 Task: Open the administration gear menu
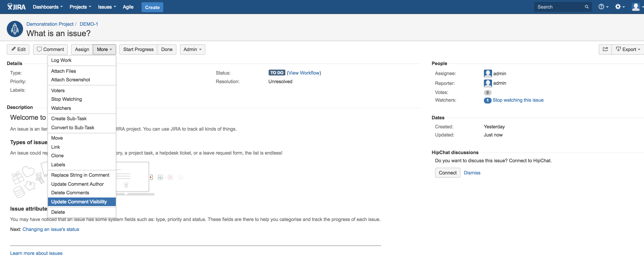[620, 7]
